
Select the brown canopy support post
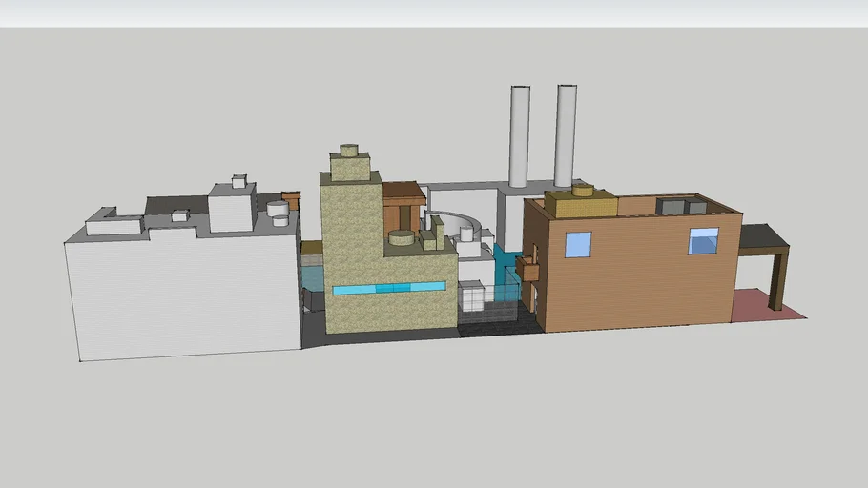[777, 281]
